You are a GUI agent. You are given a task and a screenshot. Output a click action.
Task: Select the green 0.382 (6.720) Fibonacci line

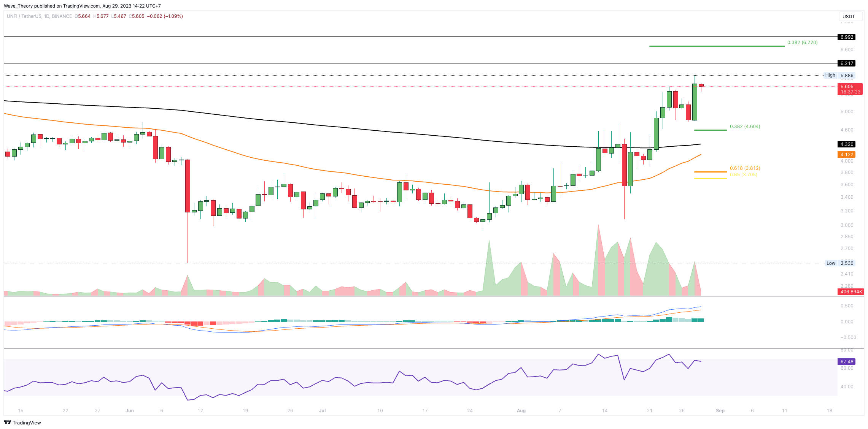[716, 46]
